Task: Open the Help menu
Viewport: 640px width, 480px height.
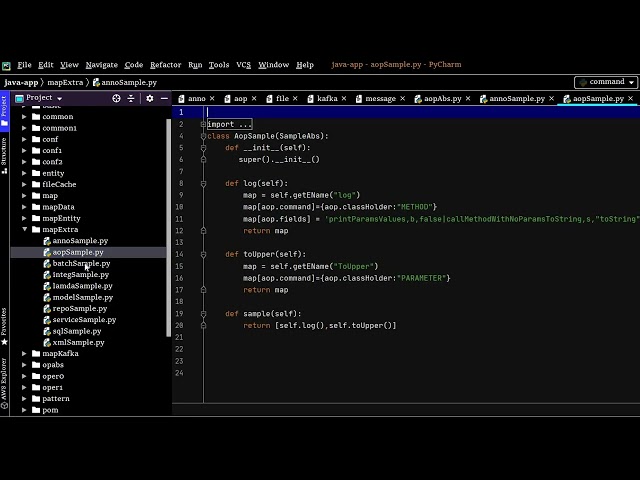Action: 304,65
